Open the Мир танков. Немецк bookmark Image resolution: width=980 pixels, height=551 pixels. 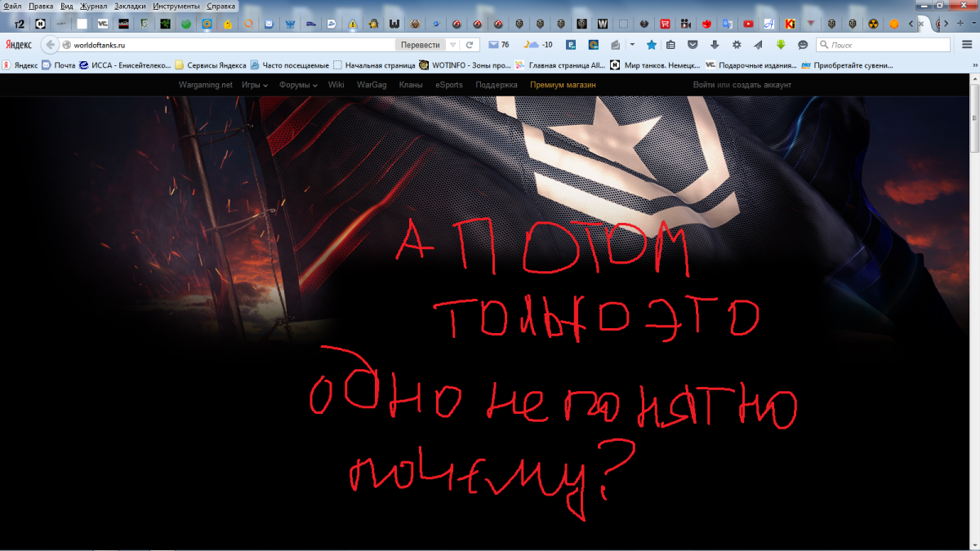(657, 65)
